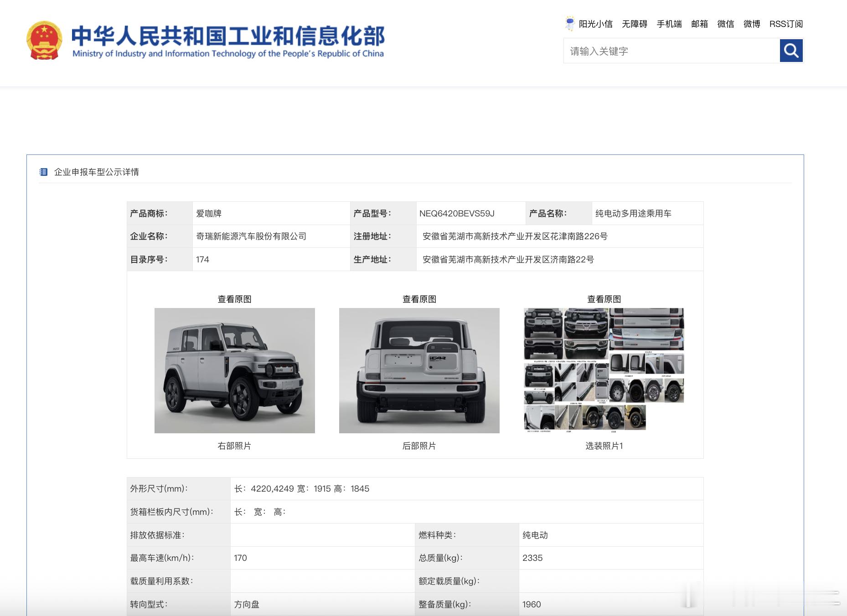The width and height of the screenshot is (847, 616).
Task: Open the RSS订阅 link
Action: point(786,24)
